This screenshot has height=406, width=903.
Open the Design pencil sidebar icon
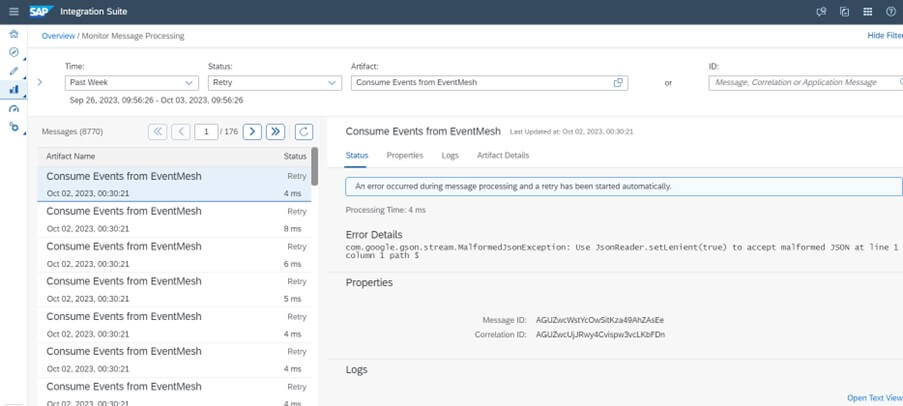pos(14,71)
